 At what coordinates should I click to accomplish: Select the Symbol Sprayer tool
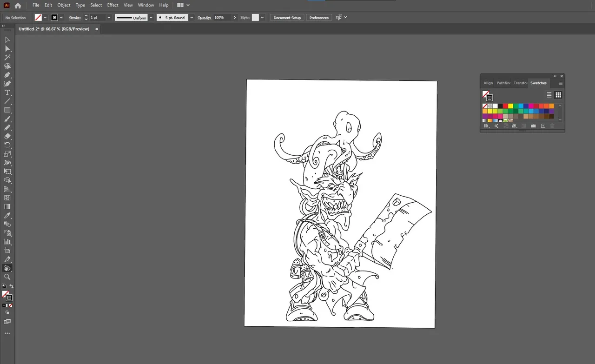7,233
